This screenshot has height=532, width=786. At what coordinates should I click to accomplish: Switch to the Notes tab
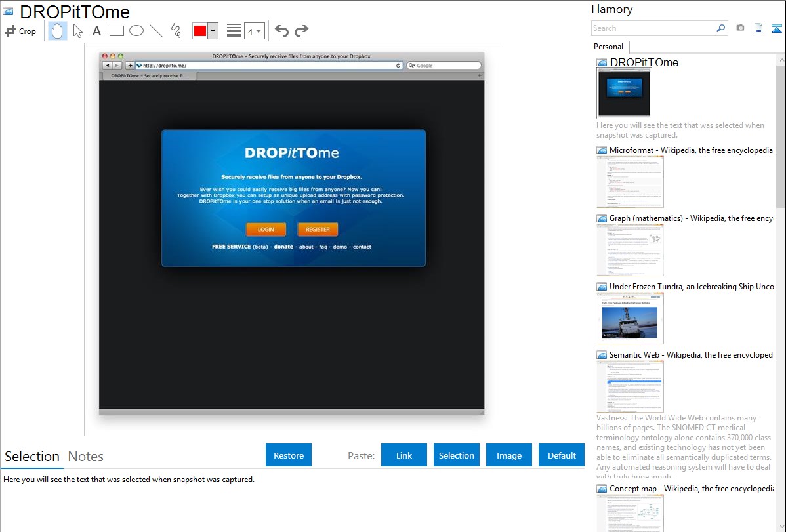(x=86, y=457)
